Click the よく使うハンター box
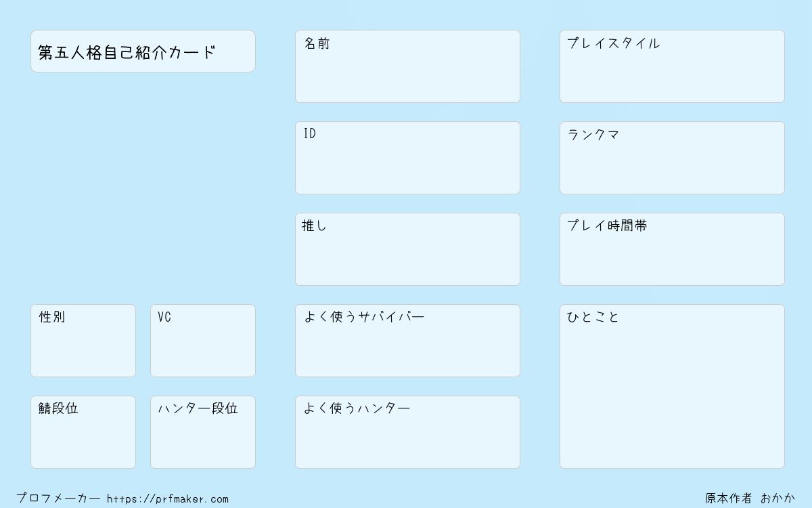This screenshot has height=508, width=812. tap(407, 432)
